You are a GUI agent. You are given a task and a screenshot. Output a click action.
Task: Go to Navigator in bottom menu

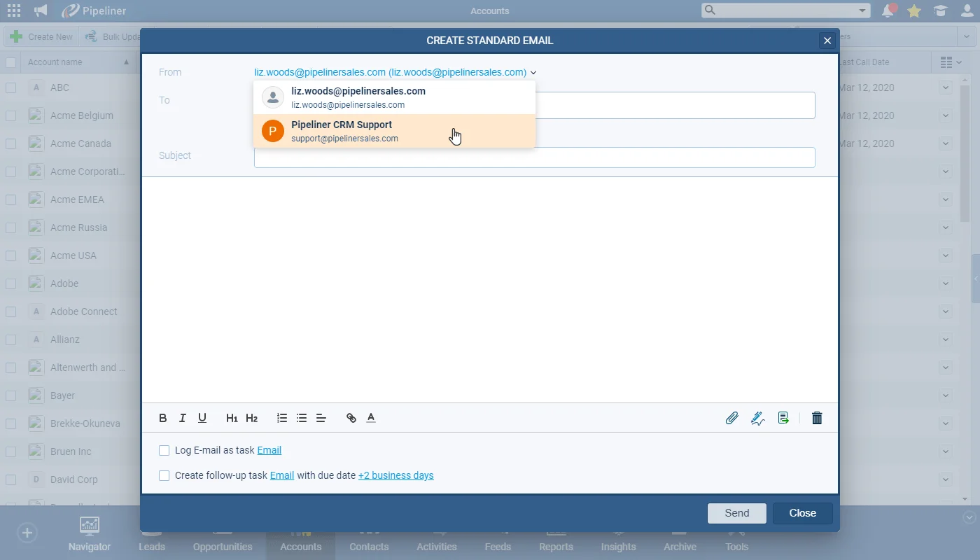click(90, 534)
